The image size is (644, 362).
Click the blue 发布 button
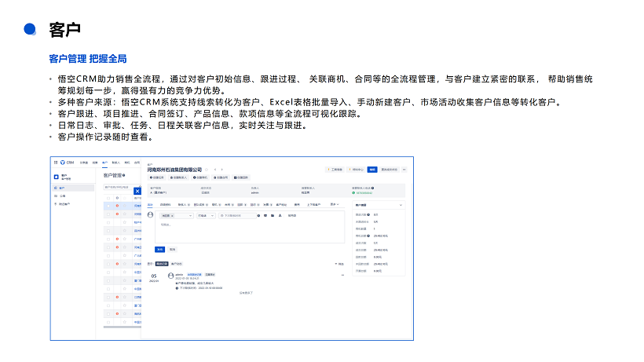click(x=159, y=249)
